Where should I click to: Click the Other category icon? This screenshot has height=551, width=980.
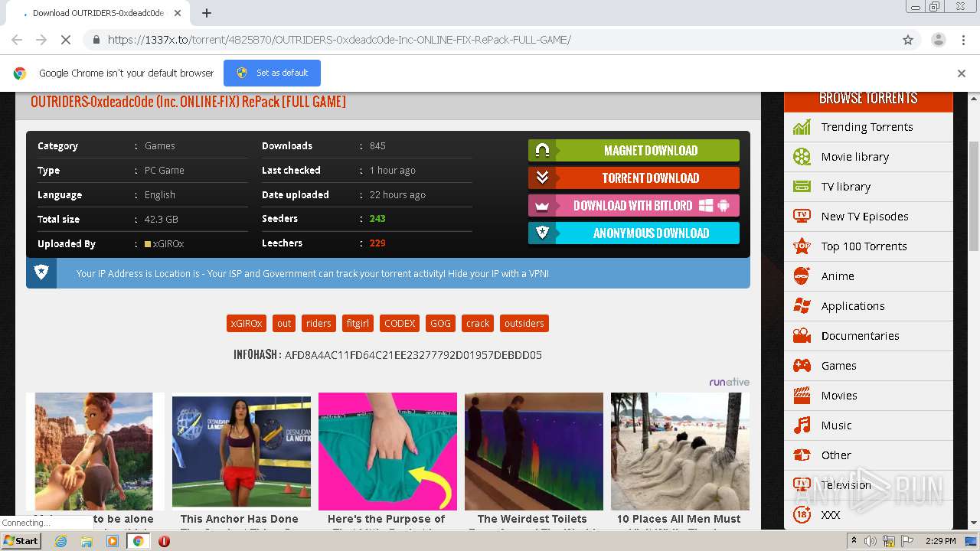click(802, 455)
